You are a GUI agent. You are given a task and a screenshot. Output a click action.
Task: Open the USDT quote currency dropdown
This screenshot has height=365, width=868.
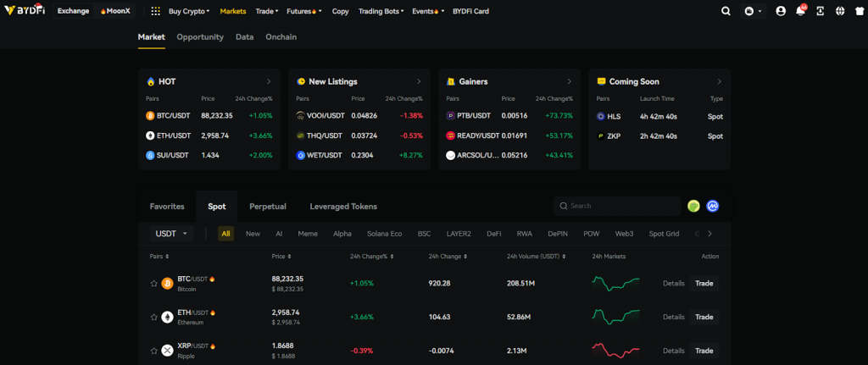click(x=171, y=234)
